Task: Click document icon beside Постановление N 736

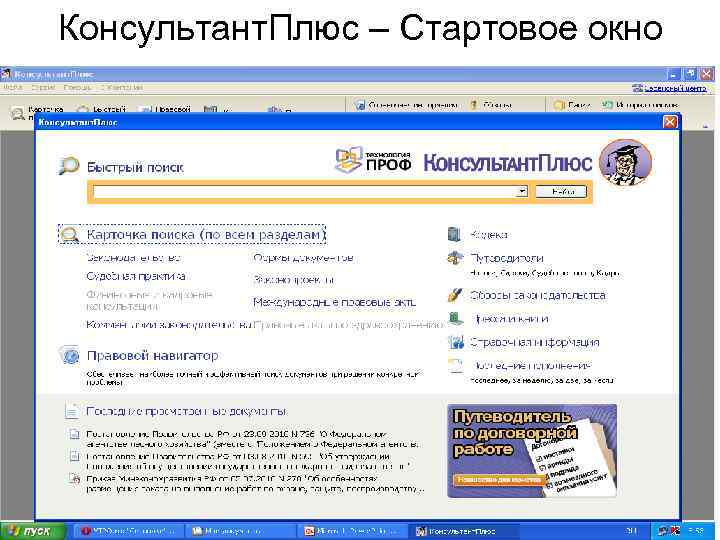Action: tap(74, 433)
